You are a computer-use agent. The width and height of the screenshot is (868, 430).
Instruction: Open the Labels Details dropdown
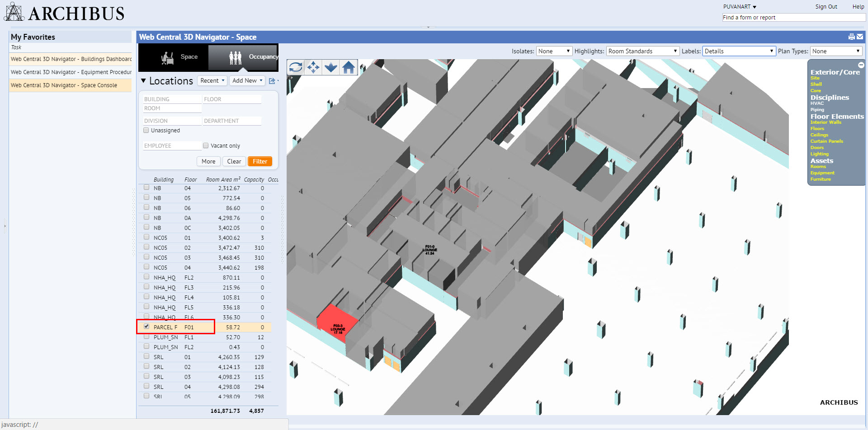[x=739, y=51]
